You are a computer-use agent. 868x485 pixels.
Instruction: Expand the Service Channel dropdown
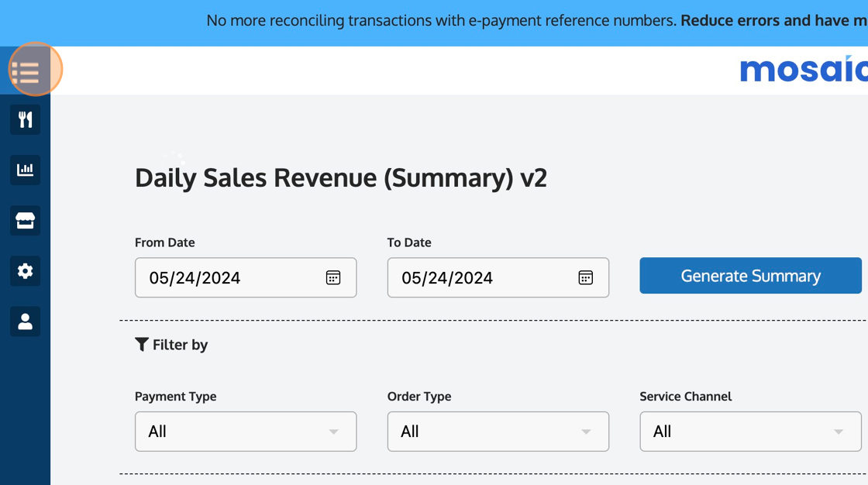point(750,432)
